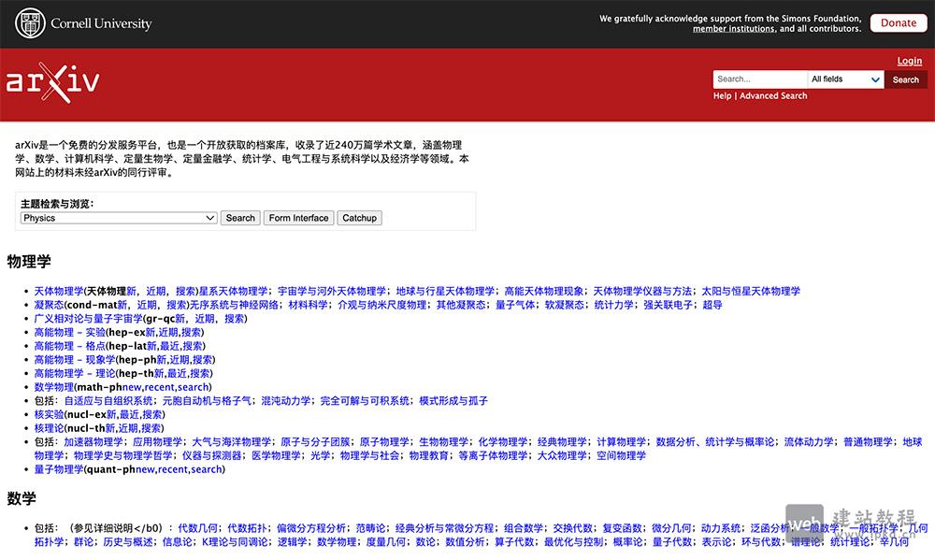Expand the All fields dropdown
Viewport: 935px width, 560px height.
pyautogui.click(x=845, y=79)
